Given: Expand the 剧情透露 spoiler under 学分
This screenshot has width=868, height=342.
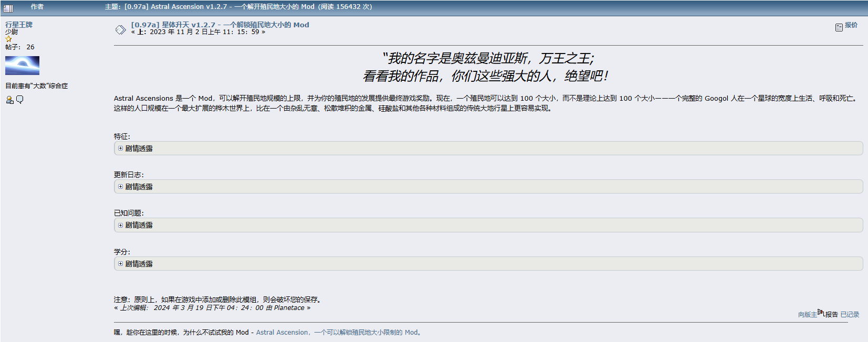Looking at the screenshot, I should pyautogui.click(x=139, y=264).
